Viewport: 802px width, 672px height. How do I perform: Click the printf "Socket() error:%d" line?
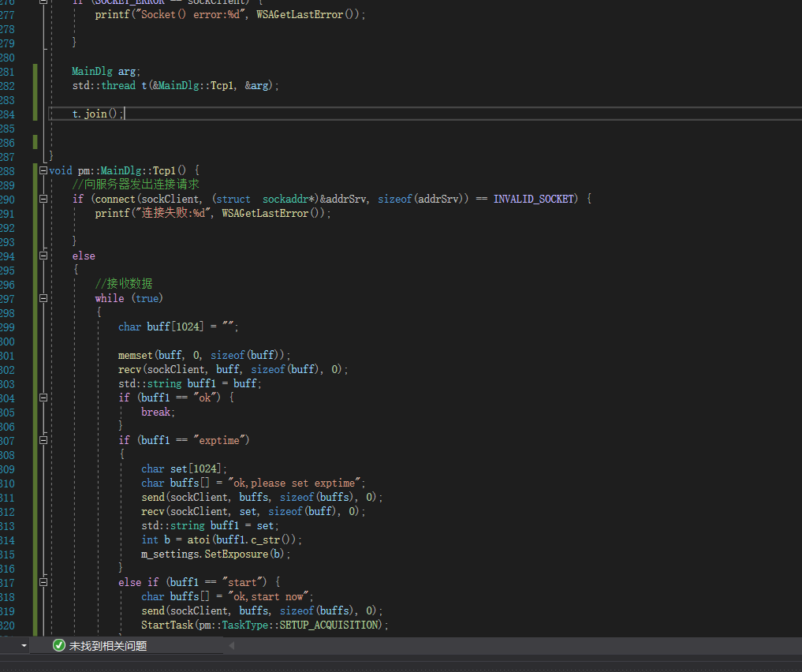[x=230, y=15]
